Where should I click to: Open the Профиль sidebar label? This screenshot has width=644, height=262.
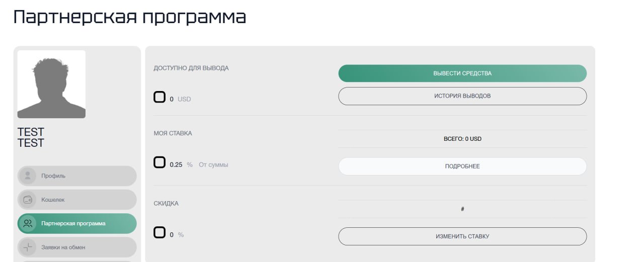(53, 176)
